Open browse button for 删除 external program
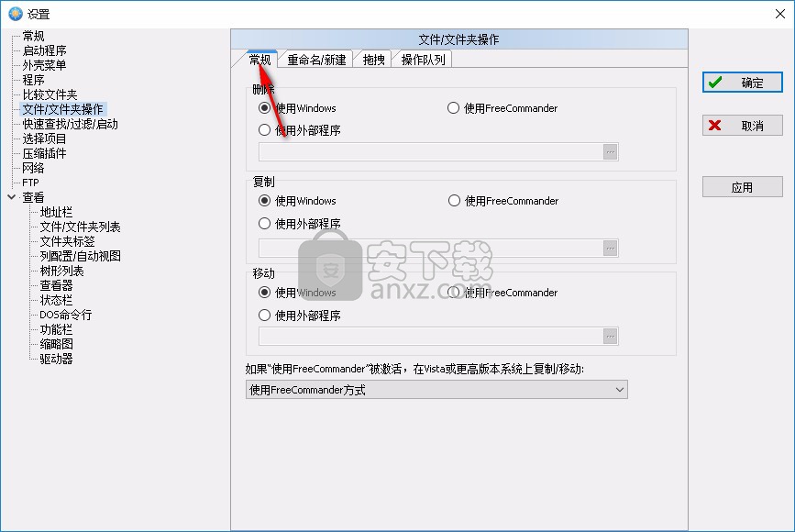 (610, 151)
